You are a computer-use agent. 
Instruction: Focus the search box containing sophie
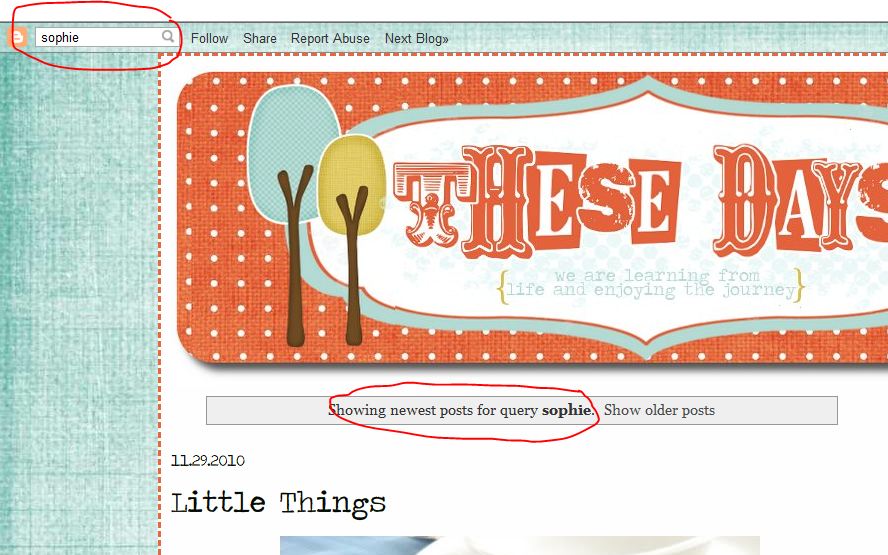tap(106, 37)
